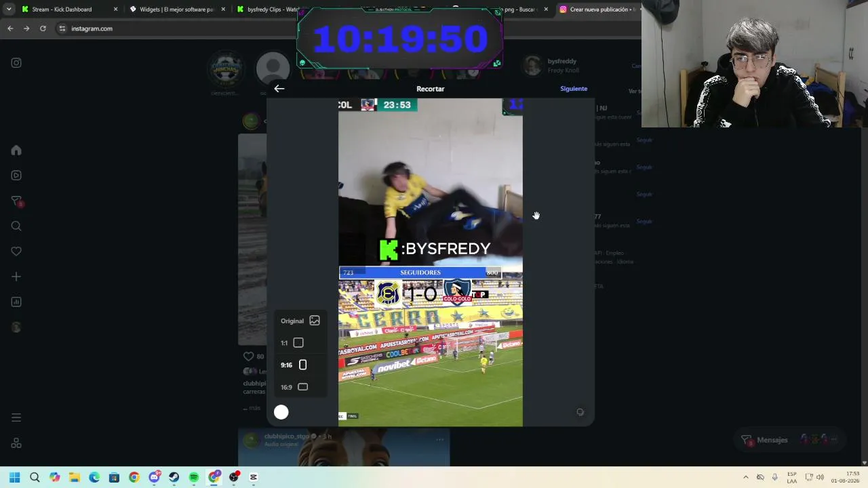868x488 pixels.
Task: Open OBS Studio from the taskbar
Action: pos(234,477)
